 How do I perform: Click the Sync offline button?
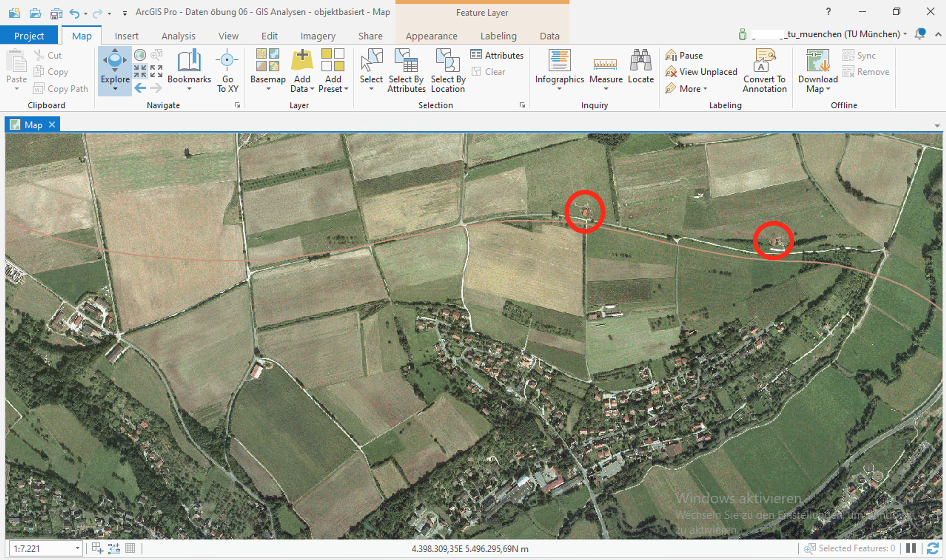coord(859,56)
